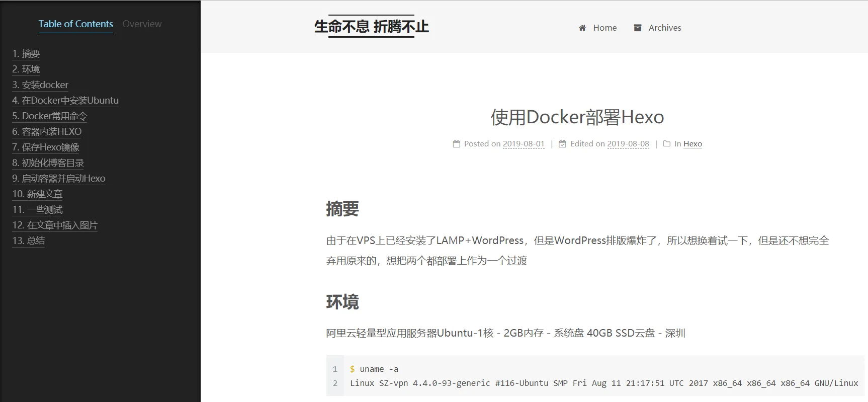Switch to the Table of Contents tab
This screenshot has width=868, height=402.
[x=76, y=24]
